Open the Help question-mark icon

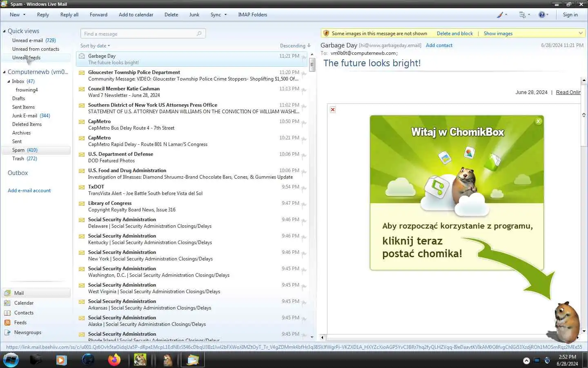(541, 15)
